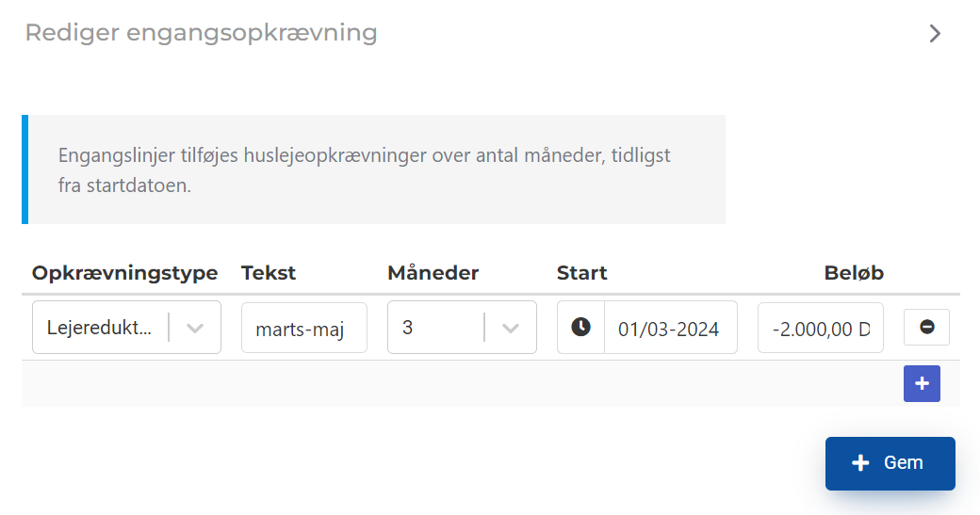Screen dimensions: 980x515
Task: Click the Beløb field showing -2.000,00
Action: 820,328
